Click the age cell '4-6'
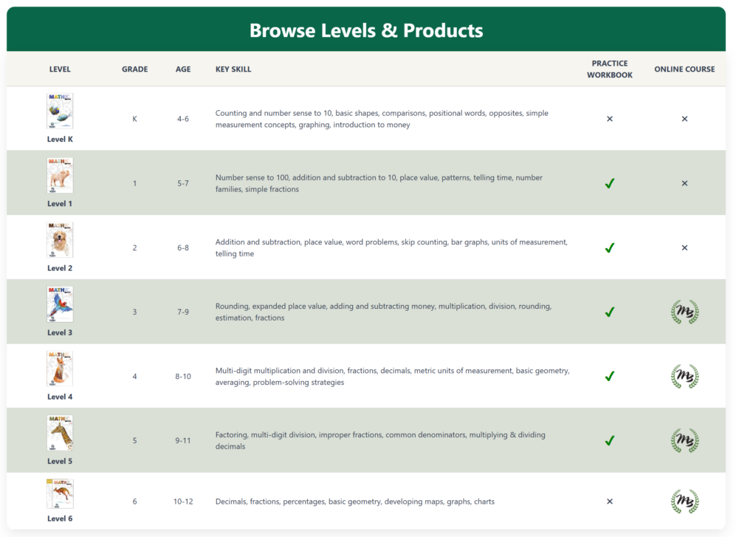The height and width of the screenshot is (537, 756). click(183, 119)
